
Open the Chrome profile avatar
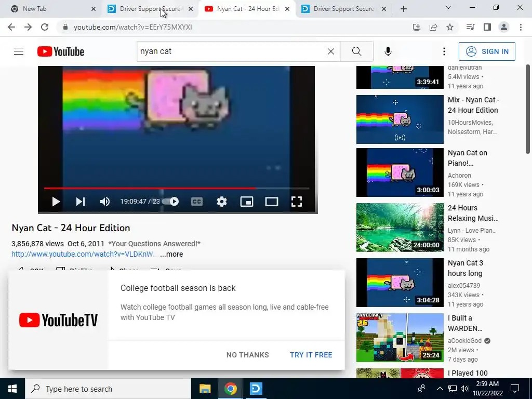click(504, 27)
